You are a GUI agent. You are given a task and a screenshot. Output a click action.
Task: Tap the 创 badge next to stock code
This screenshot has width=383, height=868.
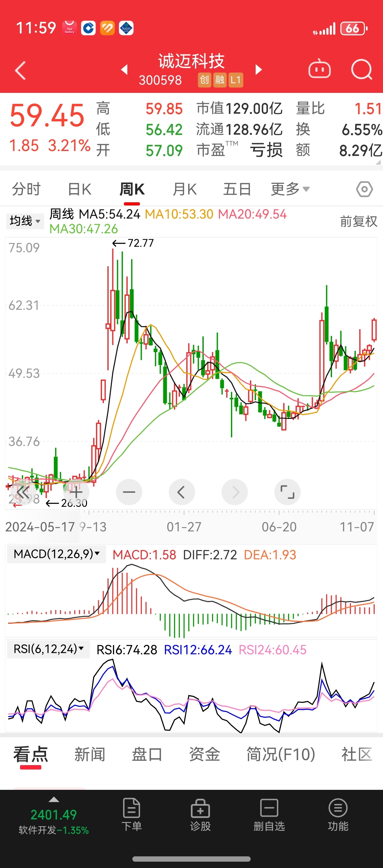204,80
